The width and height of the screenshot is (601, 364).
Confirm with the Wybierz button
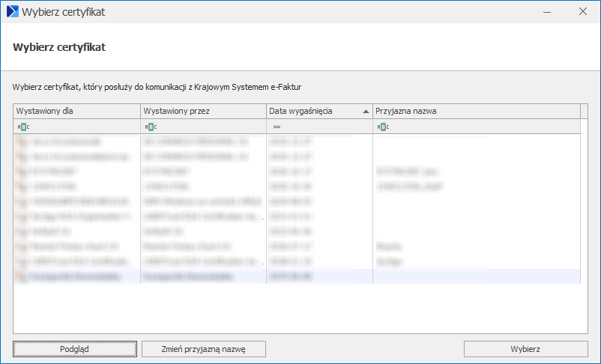coord(525,349)
